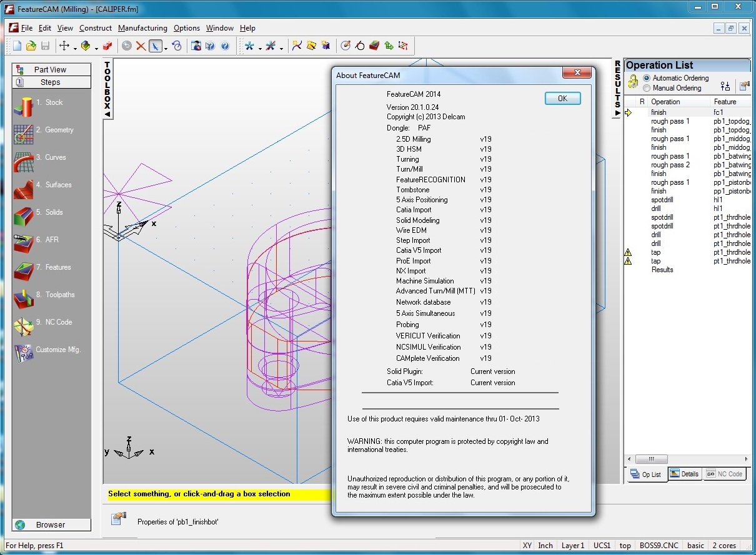Click the Operation List scroll right arrow
The height and width of the screenshot is (555, 756).
click(x=747, y=459)
